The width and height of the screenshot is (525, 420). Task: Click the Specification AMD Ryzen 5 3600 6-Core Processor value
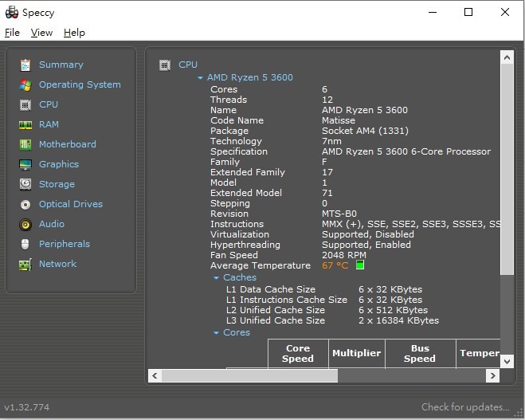[406, 151]
